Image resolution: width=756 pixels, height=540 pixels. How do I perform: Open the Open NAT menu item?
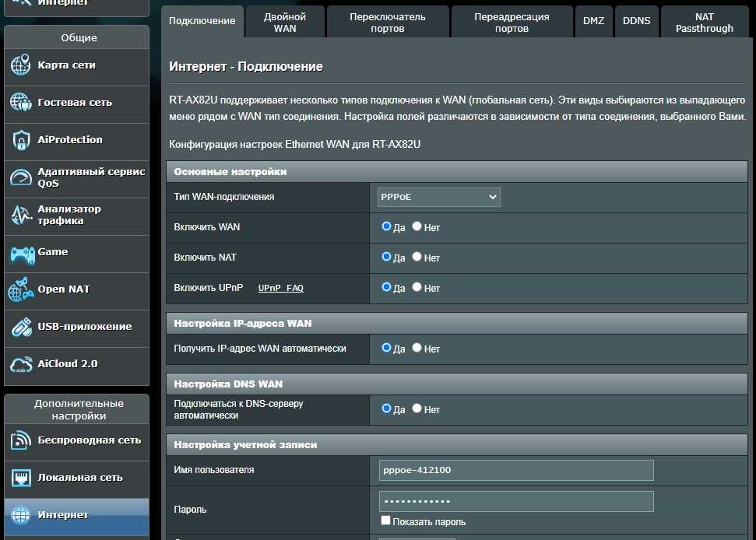[76, 291]
